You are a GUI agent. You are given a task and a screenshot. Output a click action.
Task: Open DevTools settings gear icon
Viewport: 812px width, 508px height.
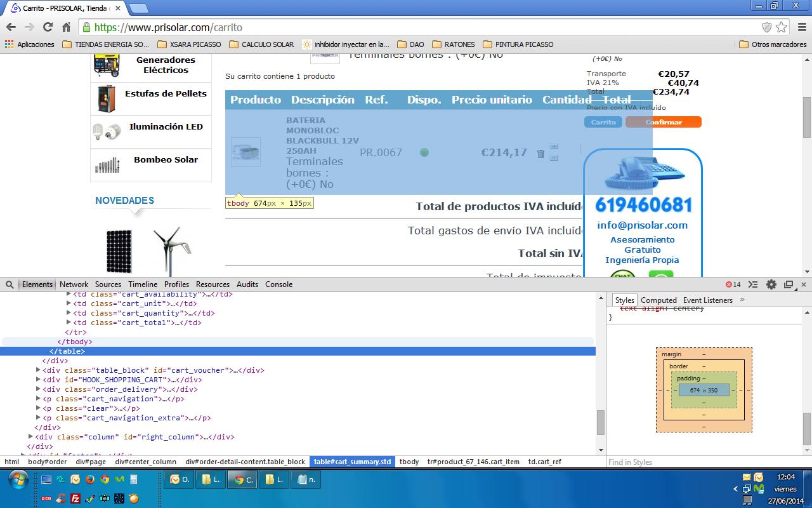click(x=771, y=284)
